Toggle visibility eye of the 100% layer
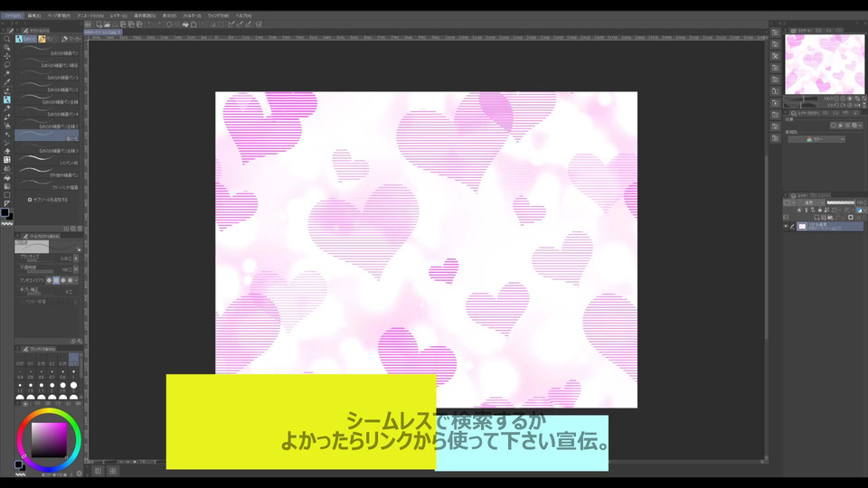The width and height of the screenshot is (868, 488). tap(786, 226)
